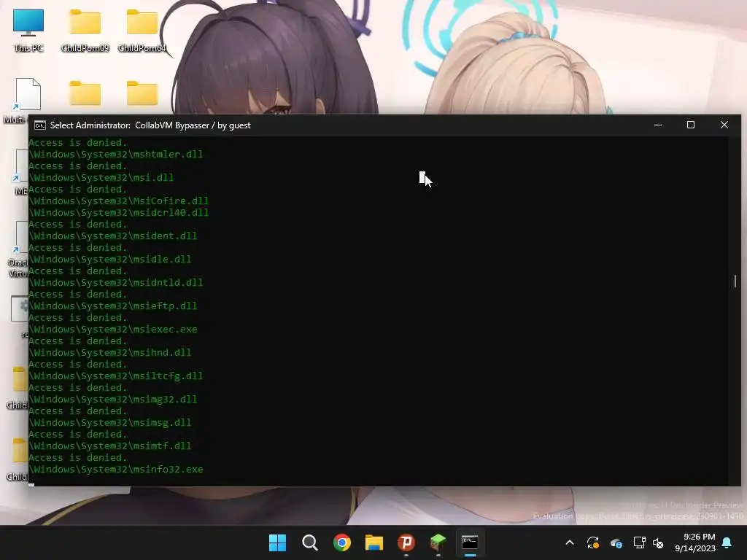747x560 pixels.
Task: Select the Command Prompt taskbar icon
Action: (x=471, y=542)
